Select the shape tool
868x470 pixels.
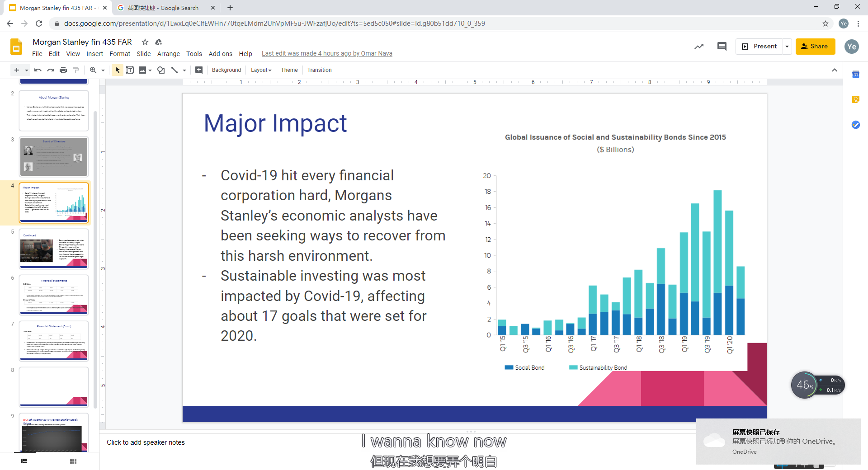[x=161, y=70]
